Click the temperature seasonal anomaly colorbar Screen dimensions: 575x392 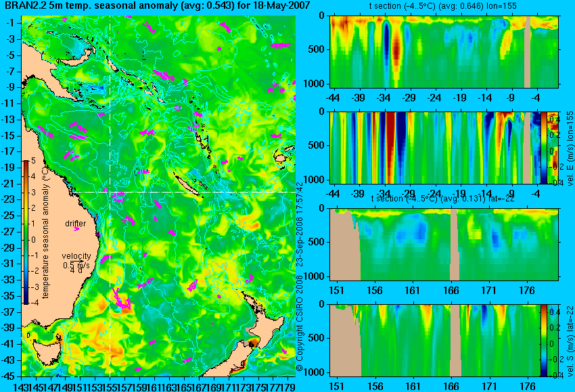tap(26, 232)
